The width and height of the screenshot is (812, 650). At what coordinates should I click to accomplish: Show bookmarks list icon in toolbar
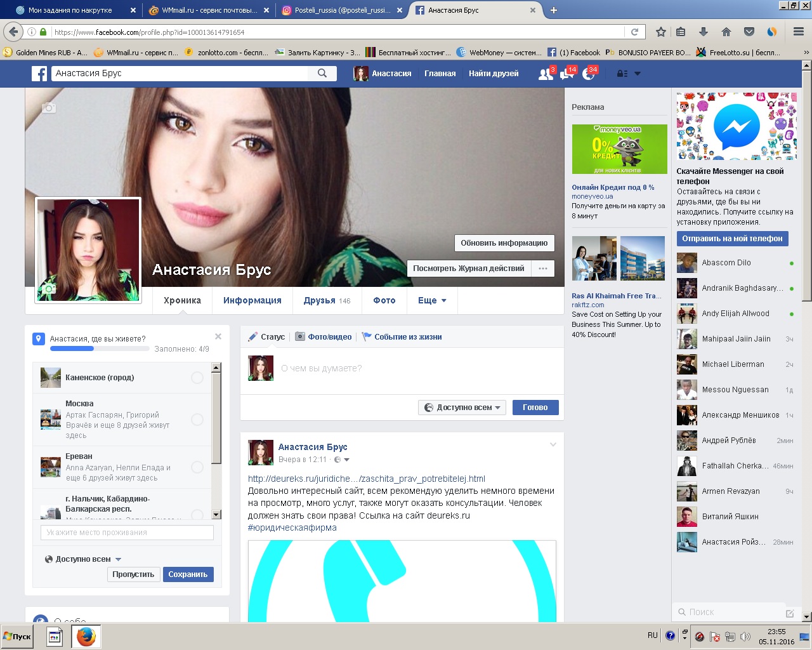[x=681, y=32]
